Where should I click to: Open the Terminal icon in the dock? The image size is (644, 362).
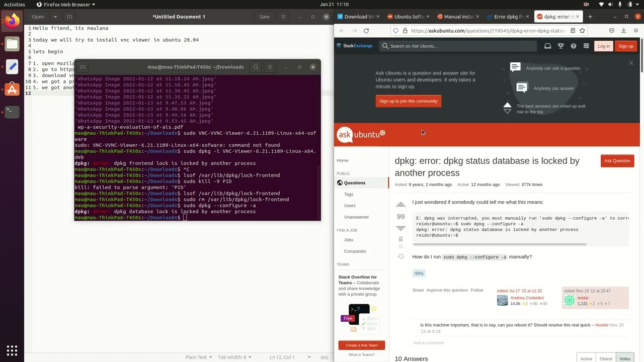12,111
